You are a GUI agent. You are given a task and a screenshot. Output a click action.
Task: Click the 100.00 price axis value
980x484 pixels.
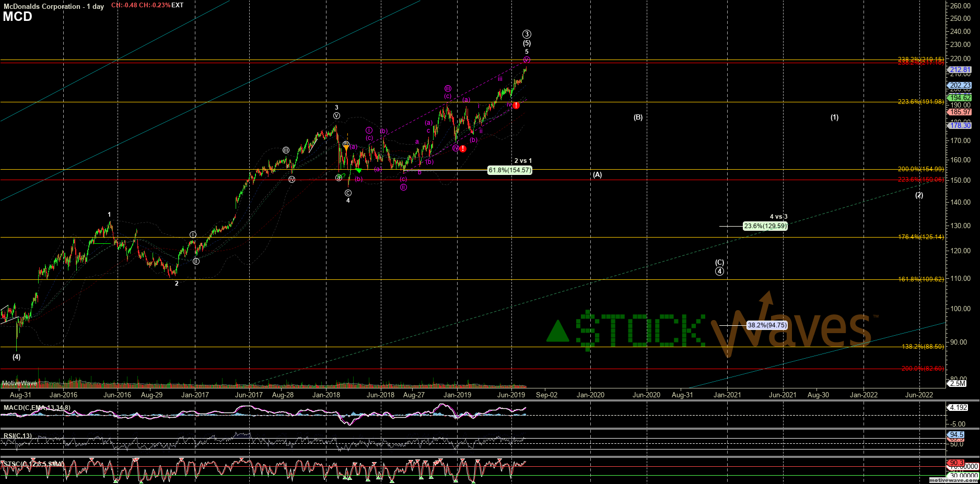960,309
